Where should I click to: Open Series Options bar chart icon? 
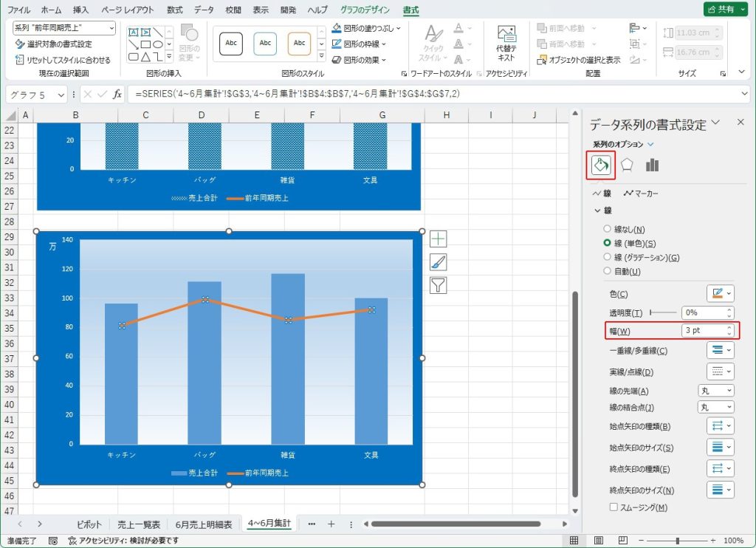[652, 165]
